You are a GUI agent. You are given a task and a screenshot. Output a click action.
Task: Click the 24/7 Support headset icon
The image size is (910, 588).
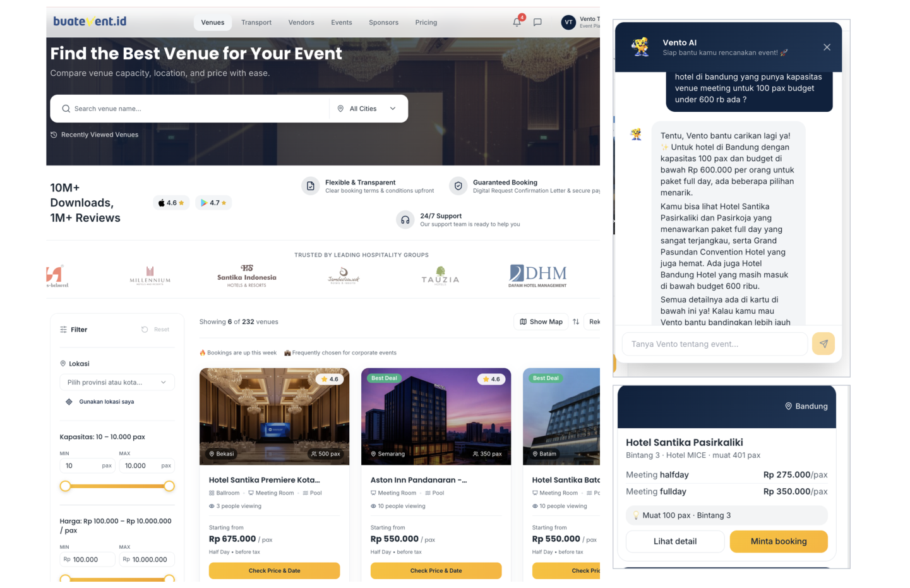point(405,220)
